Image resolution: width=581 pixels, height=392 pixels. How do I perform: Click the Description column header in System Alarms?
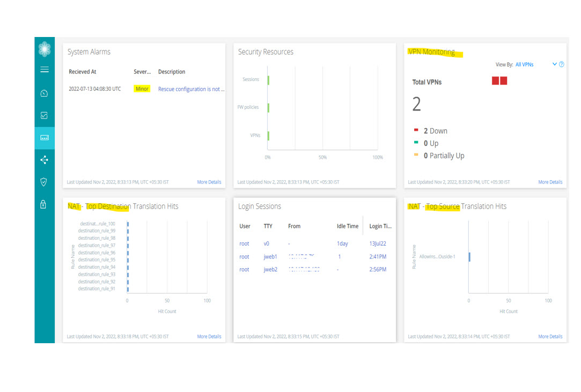click(172, 71)
